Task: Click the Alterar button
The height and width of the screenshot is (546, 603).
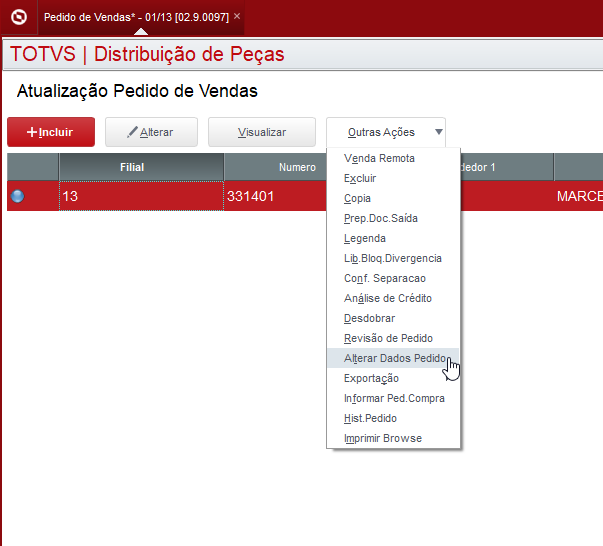Action: pyautogui.click(x=152, y=132)
